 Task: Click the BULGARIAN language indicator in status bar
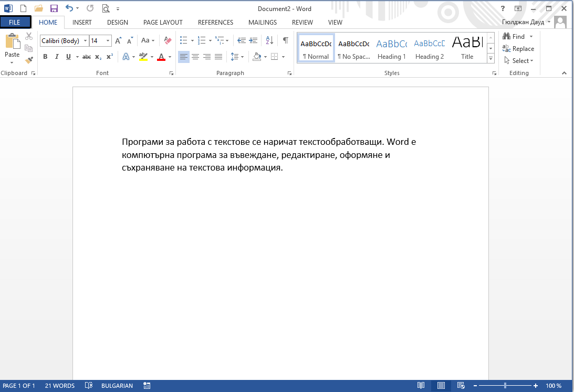117,386
